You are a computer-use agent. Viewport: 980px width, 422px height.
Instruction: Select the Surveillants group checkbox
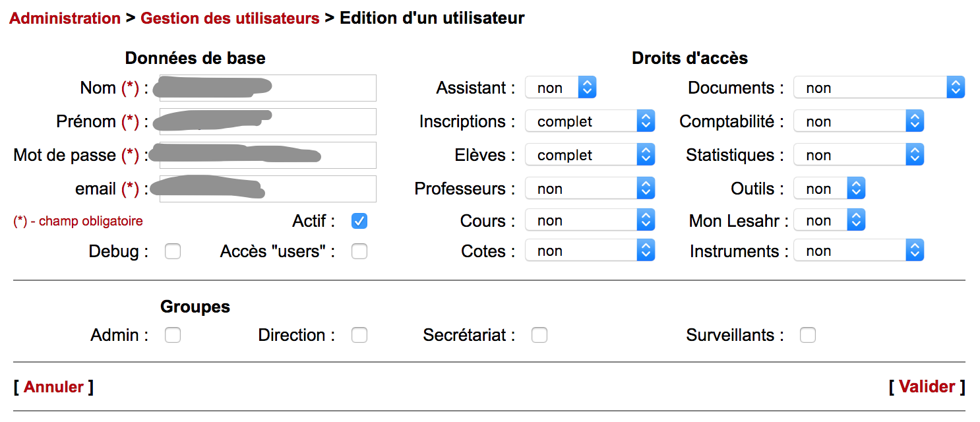coord(808,336)
